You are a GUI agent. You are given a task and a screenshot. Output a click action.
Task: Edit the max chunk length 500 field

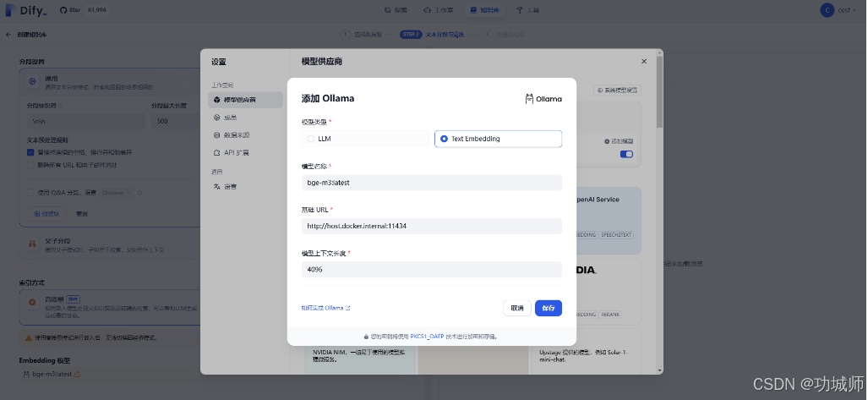point(176,121)
